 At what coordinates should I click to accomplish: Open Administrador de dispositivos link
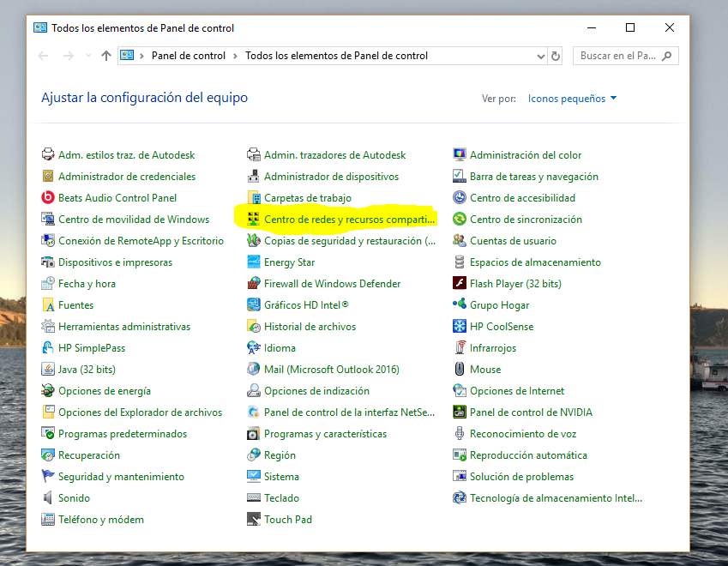point(332,177)
